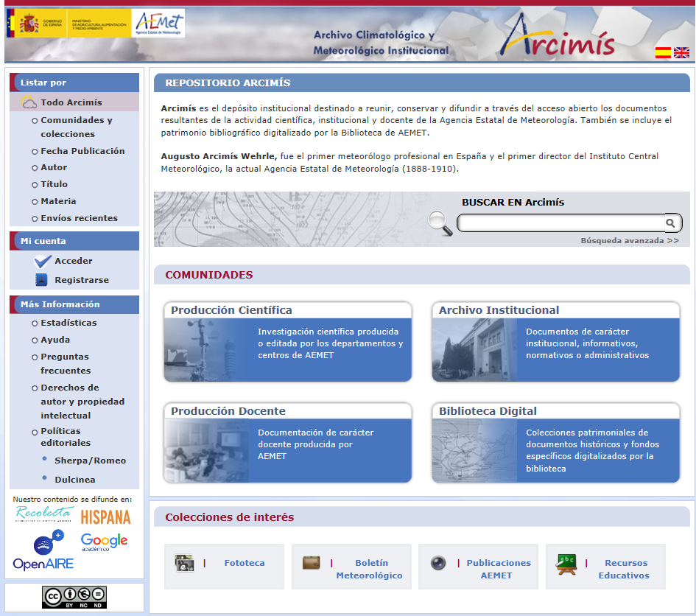Open Preguntas frecuentes

click(x=66, y=363)
